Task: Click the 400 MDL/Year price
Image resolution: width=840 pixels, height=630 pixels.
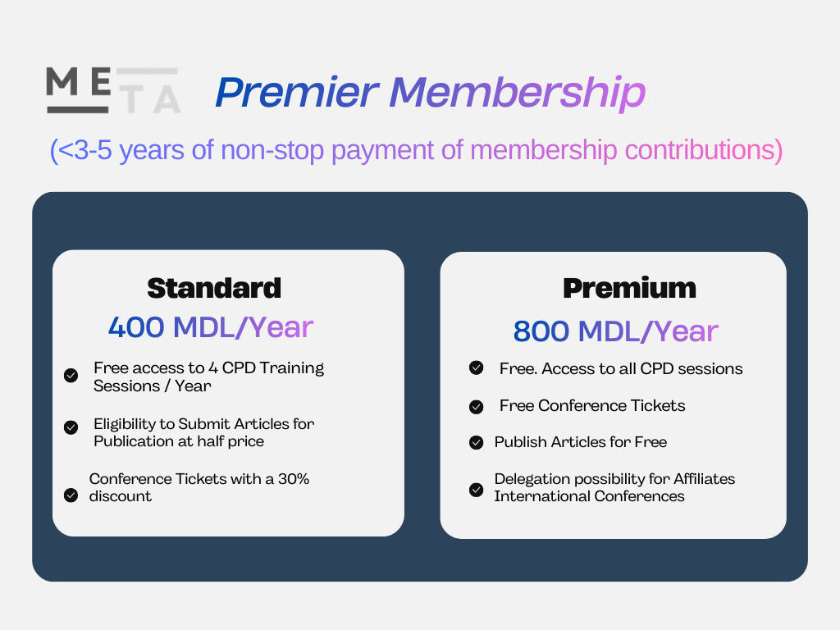Action: pos(211,327)
